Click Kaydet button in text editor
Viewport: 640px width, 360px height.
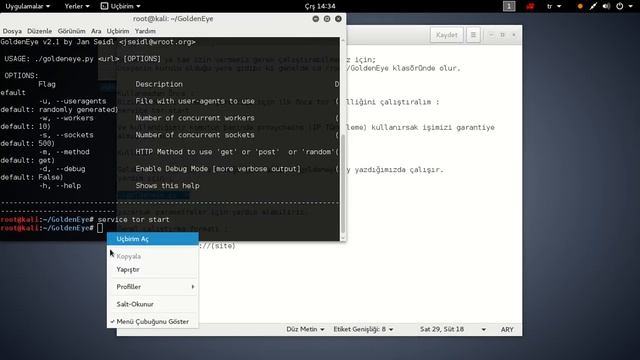point(447,35)
